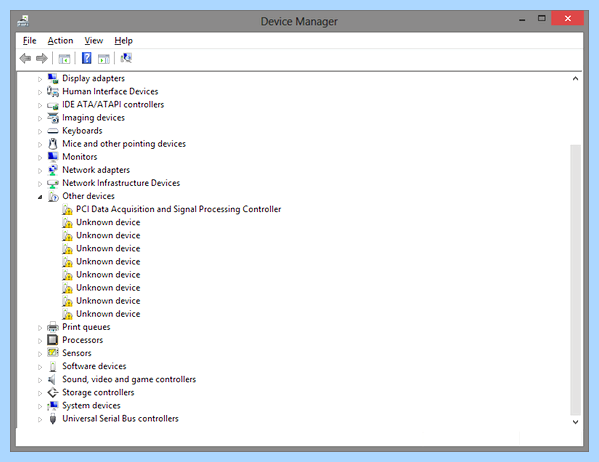Click the Forward arrow toolbar button
Screen dimensions: 599x462
(x=42, y=58)
